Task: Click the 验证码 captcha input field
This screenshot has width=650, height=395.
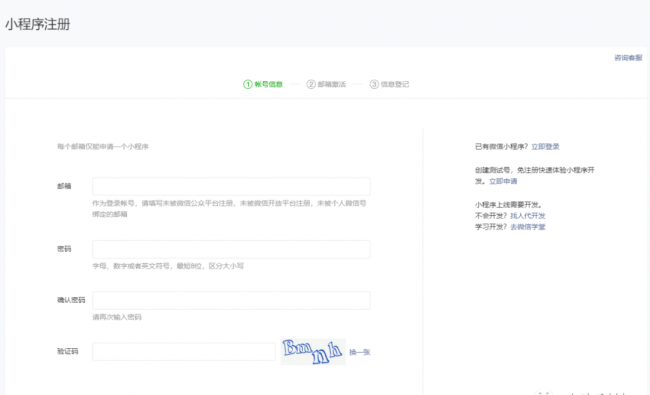Action: point(184,351)
